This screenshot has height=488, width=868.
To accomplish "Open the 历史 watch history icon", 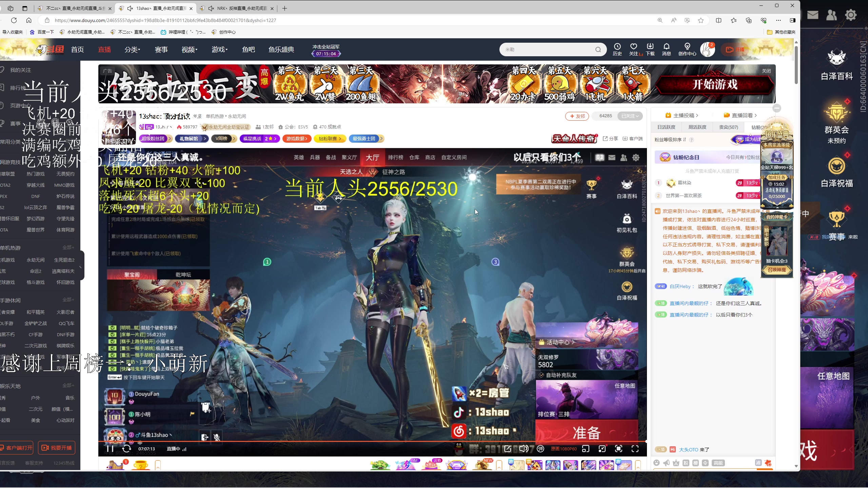I will [x=617, y=49].
